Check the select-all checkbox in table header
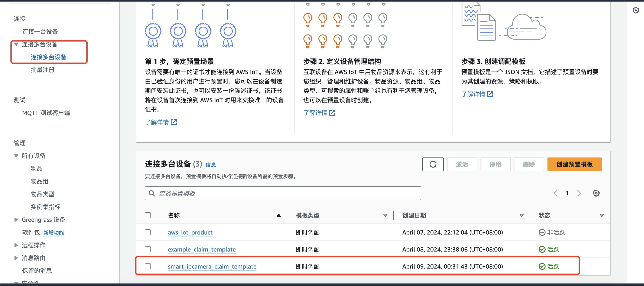 click(148, 215)
